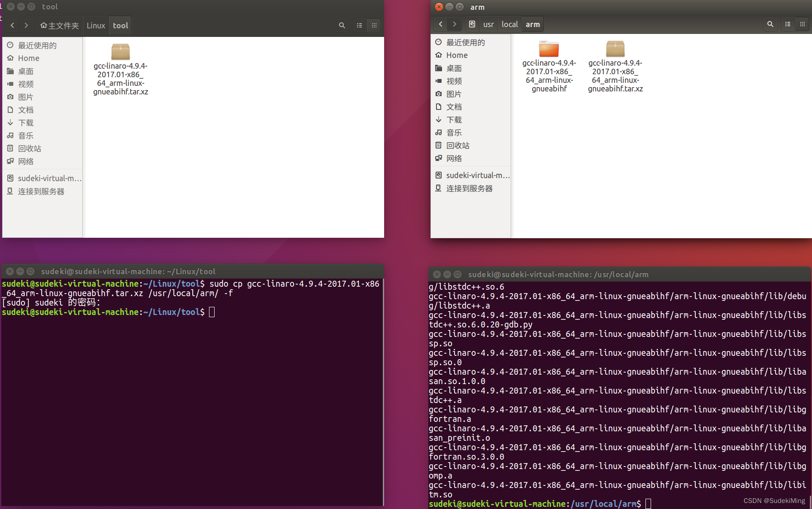The image size is (812, 509).
Task: Open Linux in tool window path bar
Action: pyautogui.click(x=96, y=25)
